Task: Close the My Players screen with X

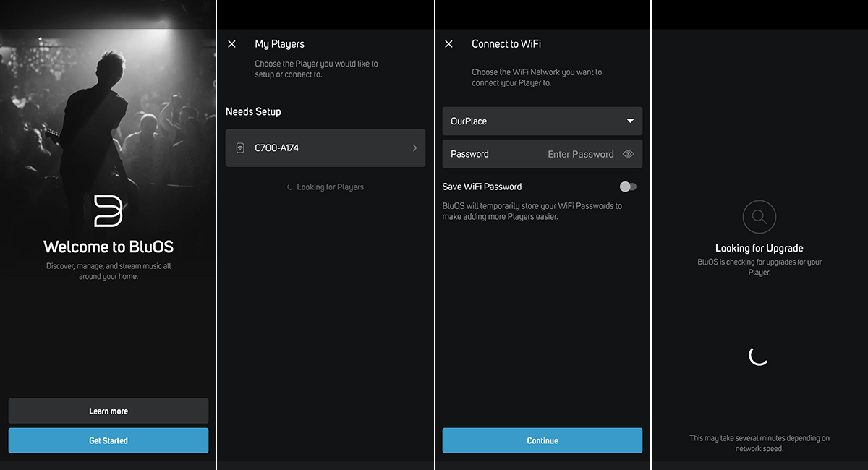Action: click(x=231, y=44)
